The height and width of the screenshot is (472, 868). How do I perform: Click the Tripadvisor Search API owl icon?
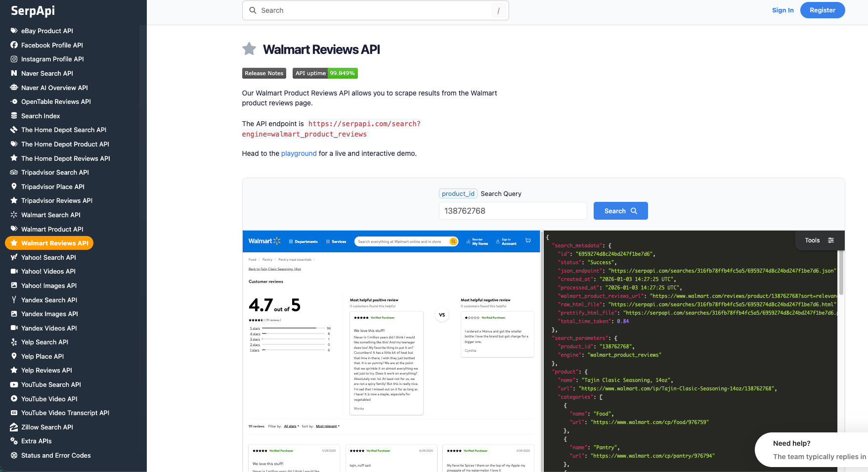point(14,172)
